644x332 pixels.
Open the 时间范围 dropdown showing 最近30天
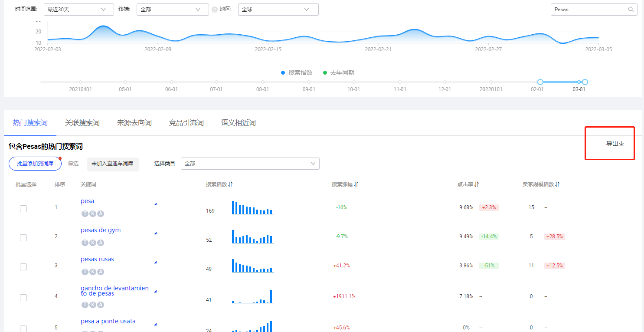tap(78, 9)
